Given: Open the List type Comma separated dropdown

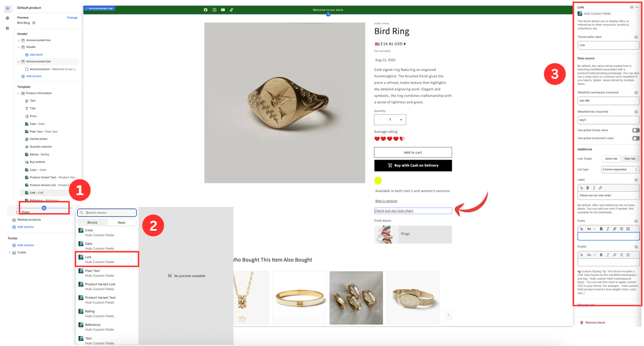Looking at the screenshot, I should point(620,169).
